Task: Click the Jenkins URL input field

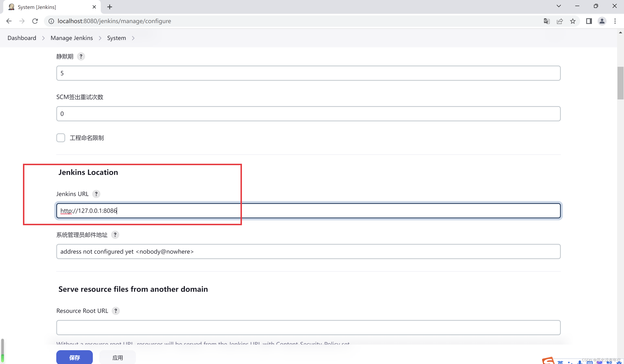Action: click(308, 210)
